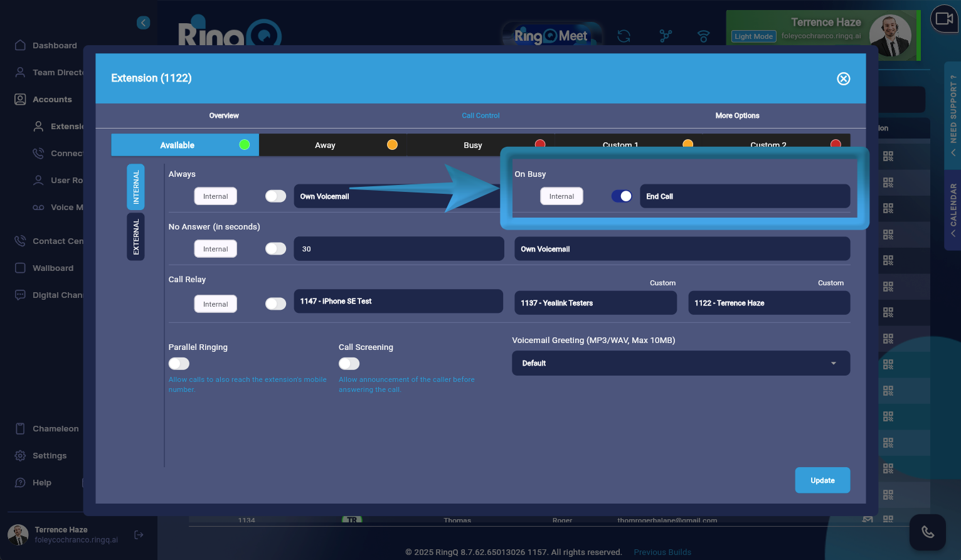
Task: Open the Always Own Voicemail dropdown
Action: tap(376, 196)
